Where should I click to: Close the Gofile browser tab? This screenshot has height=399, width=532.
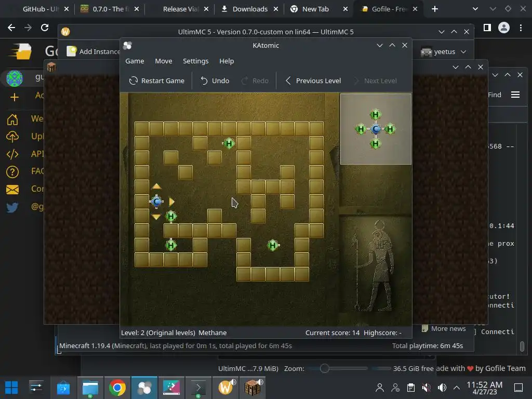click(x=415, y=9)
